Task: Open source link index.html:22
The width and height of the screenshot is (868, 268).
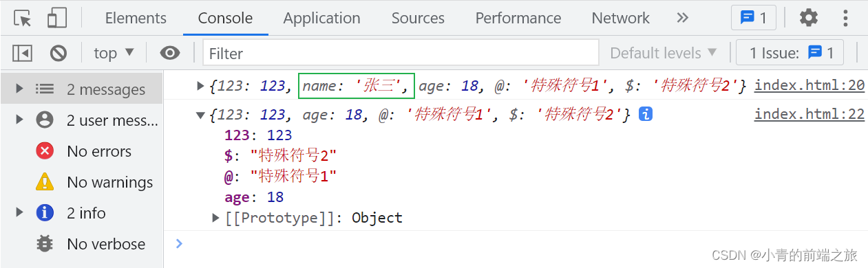Action: point(809,114)
